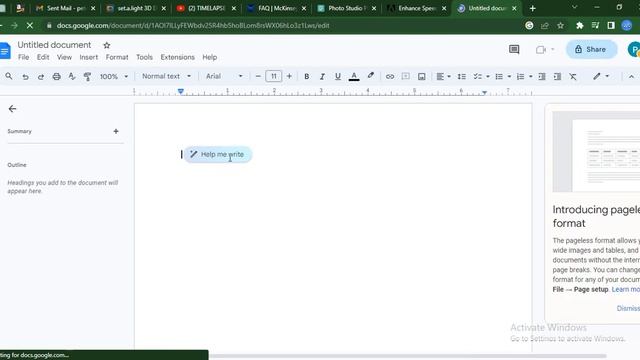This screenshot has width=640, height=360.
Task: Open the Insert menu
Action: click(89, 57)
